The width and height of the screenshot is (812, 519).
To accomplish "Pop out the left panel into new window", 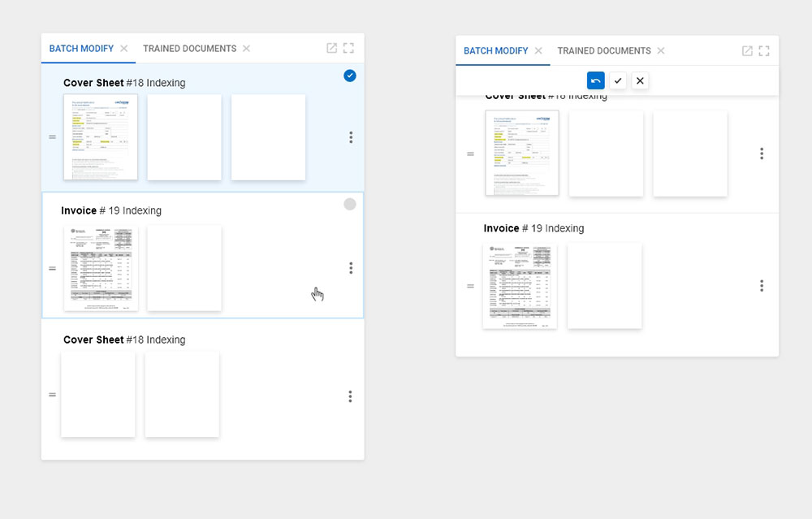I will point(331,49).
